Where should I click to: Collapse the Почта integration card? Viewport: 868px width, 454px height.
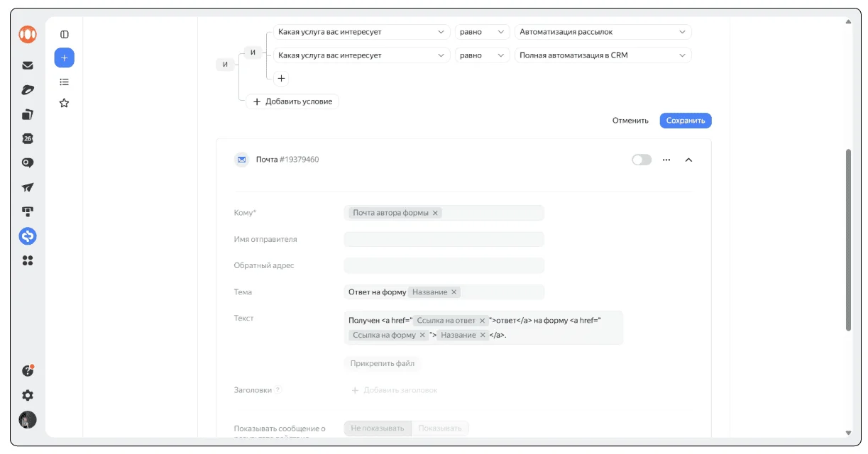[x=688, y=160]
